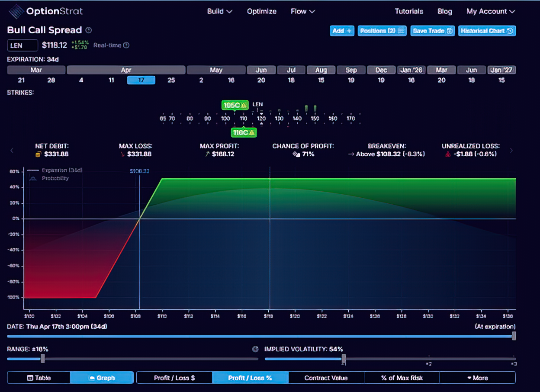
Task: Click the reset icon beside Implied Volatility
Action: tap(255, 349)
